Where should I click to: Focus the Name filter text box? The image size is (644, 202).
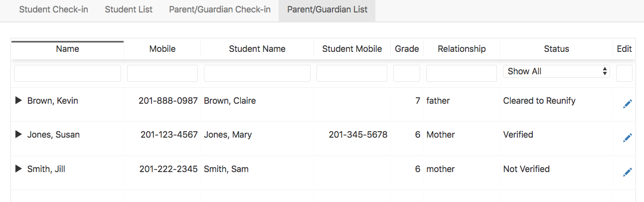click(x=67, y=73)
